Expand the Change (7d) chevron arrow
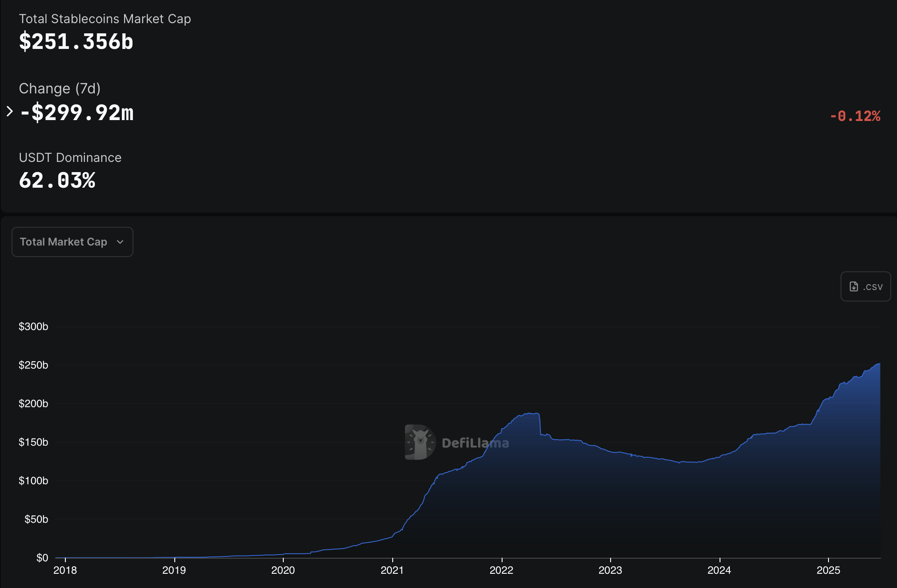The height and width of the screenshot is (588, 897). point(10,111)
